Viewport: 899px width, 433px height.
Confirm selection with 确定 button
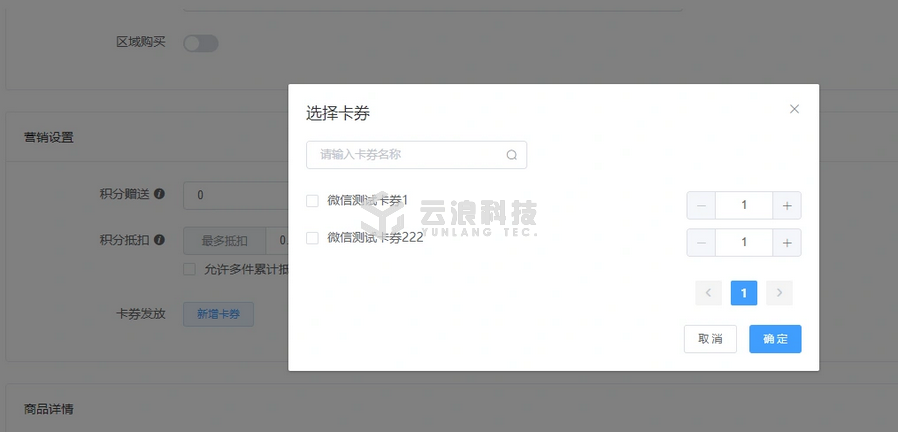(775, 339)
